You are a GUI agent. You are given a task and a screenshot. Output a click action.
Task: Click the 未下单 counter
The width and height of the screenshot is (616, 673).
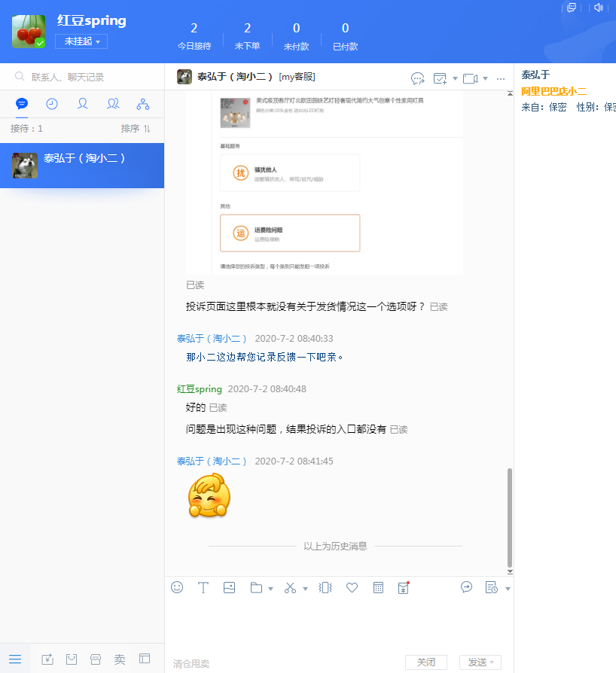coord(247,36)
